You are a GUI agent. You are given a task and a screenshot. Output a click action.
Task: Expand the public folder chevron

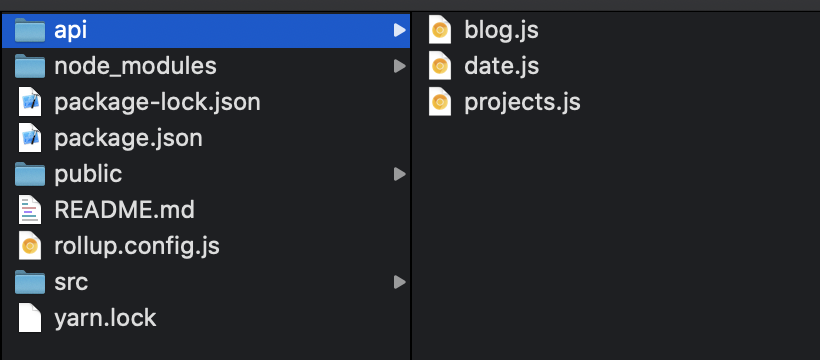click(x=400, y=174)
